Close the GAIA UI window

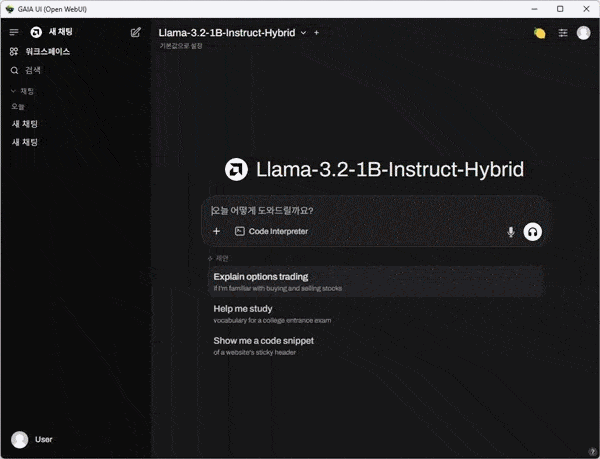tap(586, 9)
